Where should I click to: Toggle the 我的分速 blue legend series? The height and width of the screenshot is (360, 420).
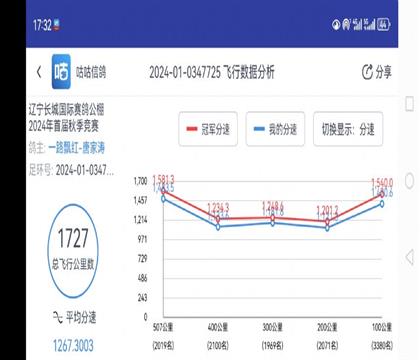coord(275,129)
